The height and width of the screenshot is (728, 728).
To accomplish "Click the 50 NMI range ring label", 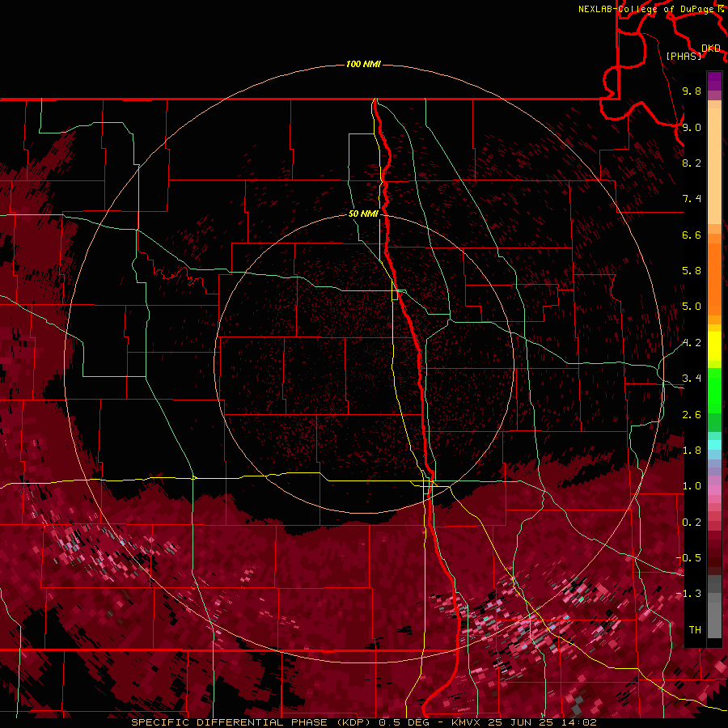I will click(x=363, y=214).
